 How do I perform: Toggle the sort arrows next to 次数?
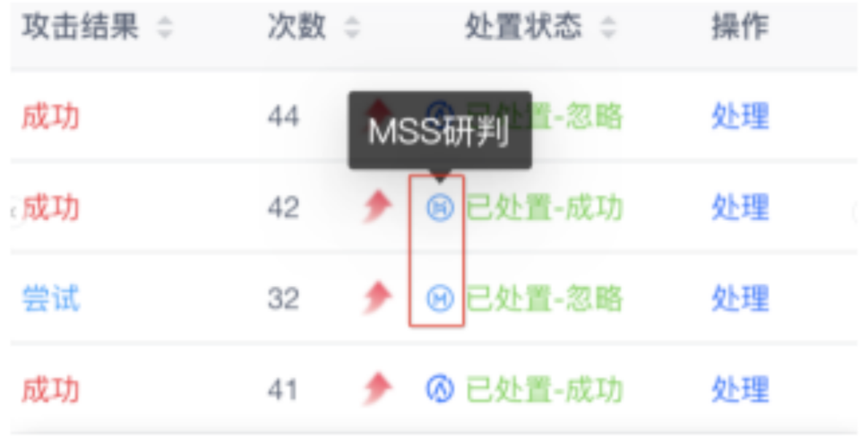[352, 27]
